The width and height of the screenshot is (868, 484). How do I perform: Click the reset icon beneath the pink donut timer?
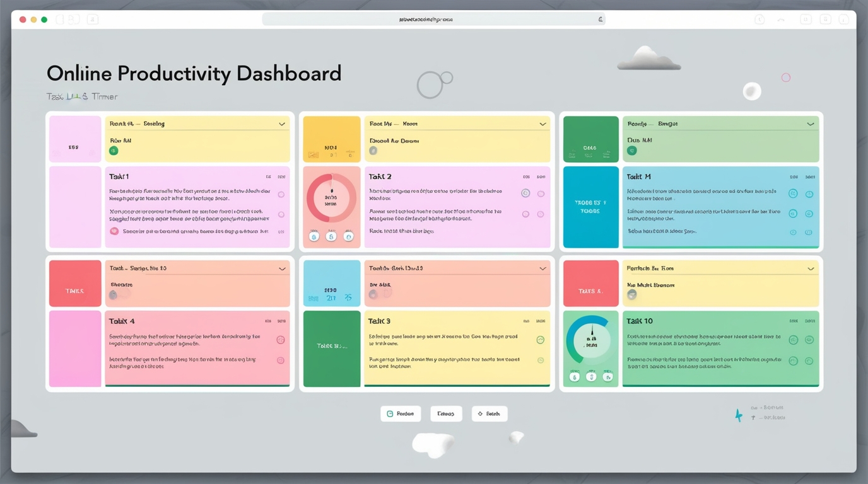(x=349, y=236)
